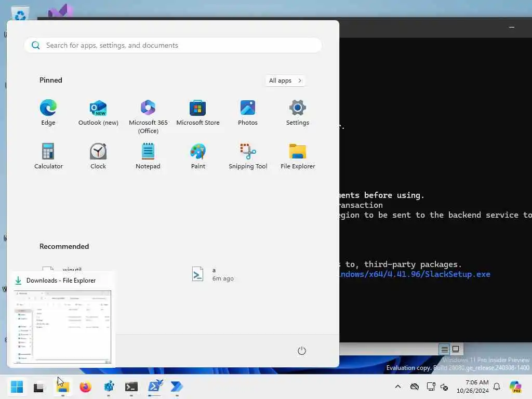Open Settings gear in pinned apps
The height and width of the screenshot is (399, 532).
tap(298, 113)
